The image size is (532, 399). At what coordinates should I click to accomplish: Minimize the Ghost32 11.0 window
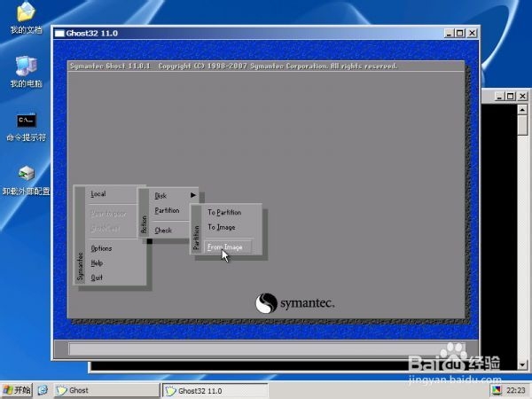point(449,34)
